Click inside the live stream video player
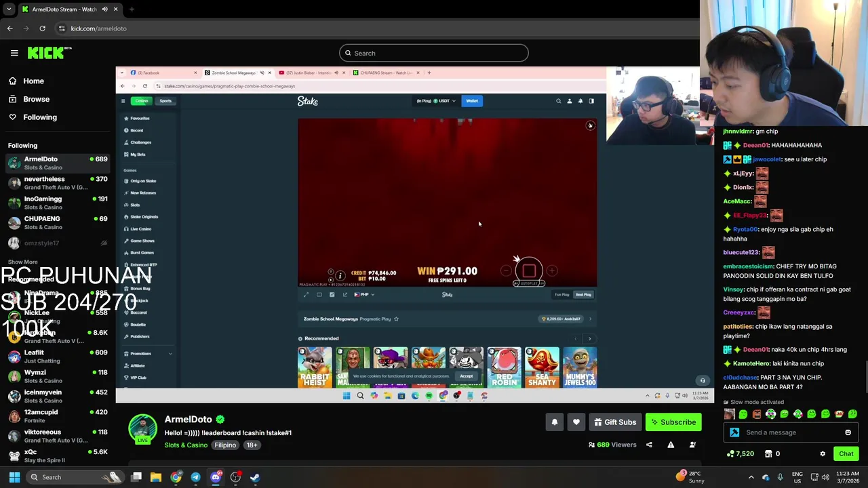 [x=415, y=235]
